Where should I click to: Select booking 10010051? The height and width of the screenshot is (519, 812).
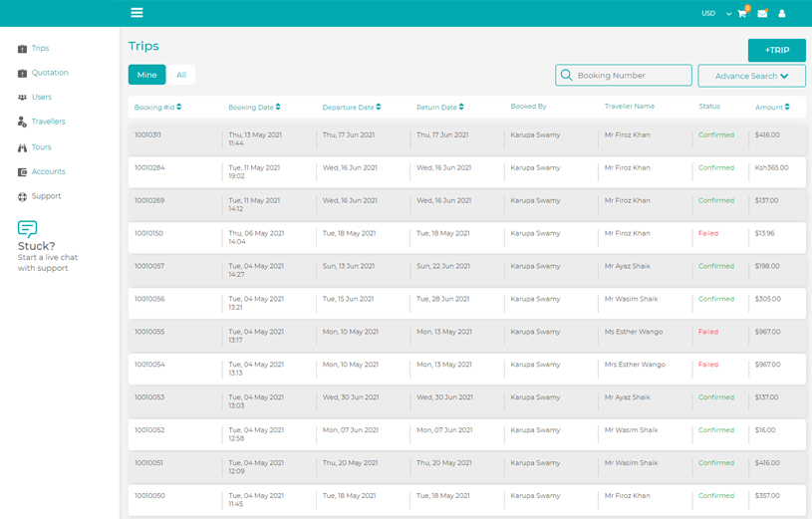tap(148, 462)
